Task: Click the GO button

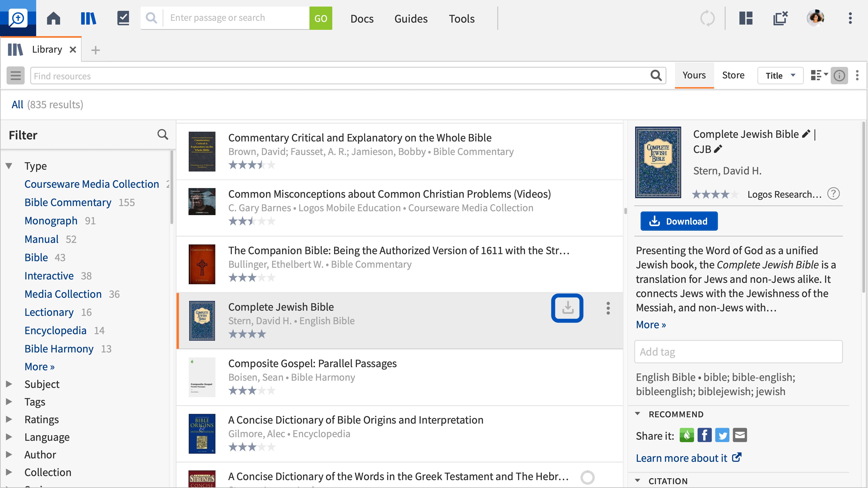Action: coord(321,18)
